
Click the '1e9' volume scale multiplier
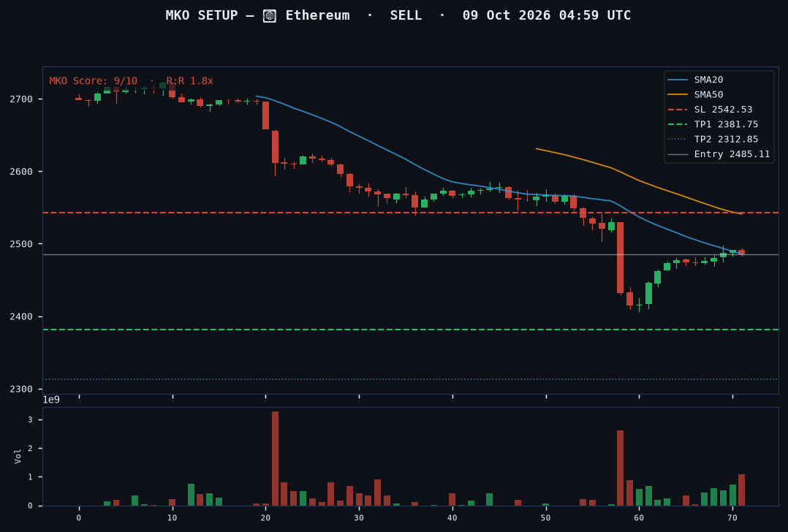tap(50, 400)
